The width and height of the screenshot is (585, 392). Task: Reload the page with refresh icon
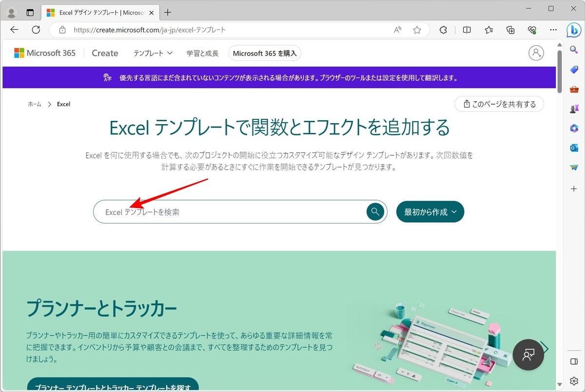coord(36,30)
